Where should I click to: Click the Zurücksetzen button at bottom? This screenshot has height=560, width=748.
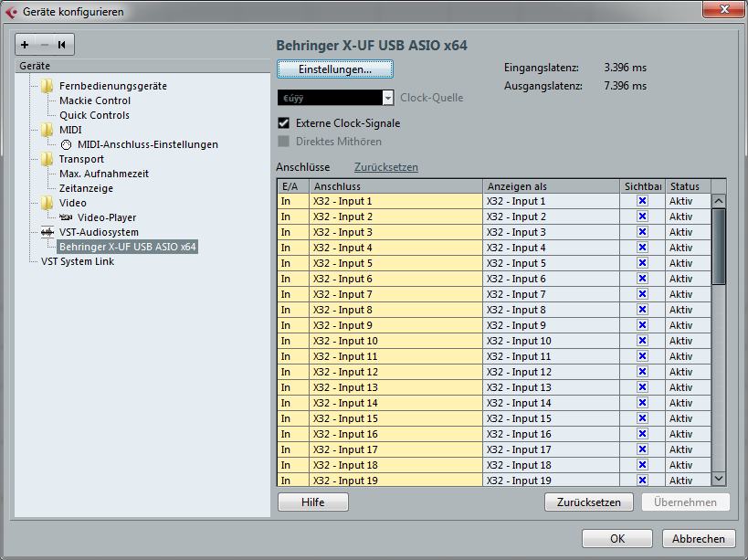(x=589, y=502)
